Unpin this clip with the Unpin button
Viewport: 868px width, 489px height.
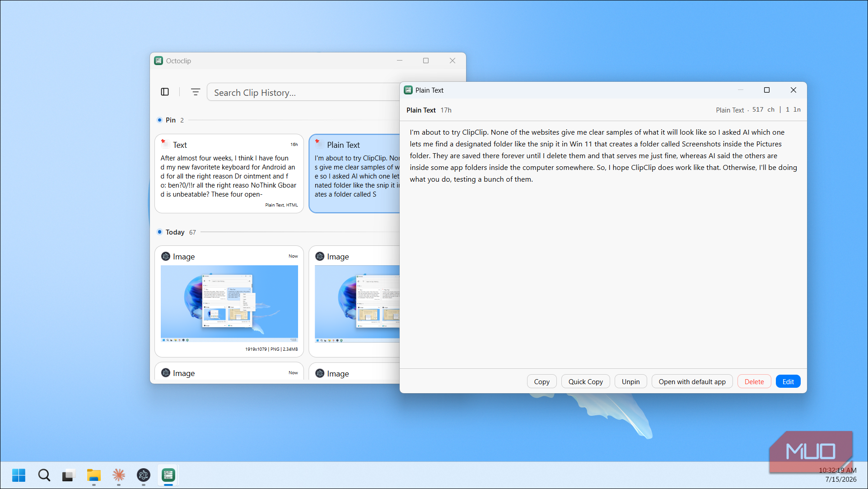630,381
